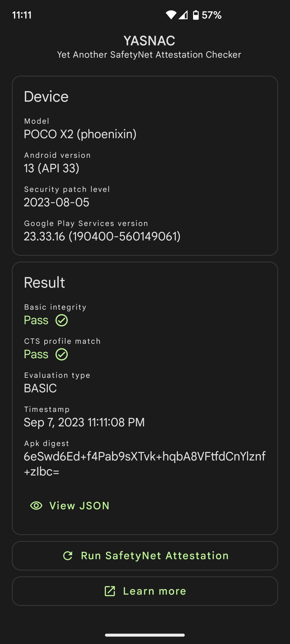Select the Apk digest hash text
This screenshot has width=290, height=644.
144,464
